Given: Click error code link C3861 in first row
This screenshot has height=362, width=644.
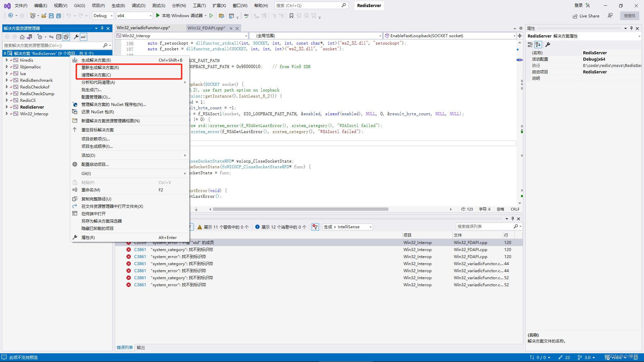Looking at the screenshot, I should tap(140, 250).
